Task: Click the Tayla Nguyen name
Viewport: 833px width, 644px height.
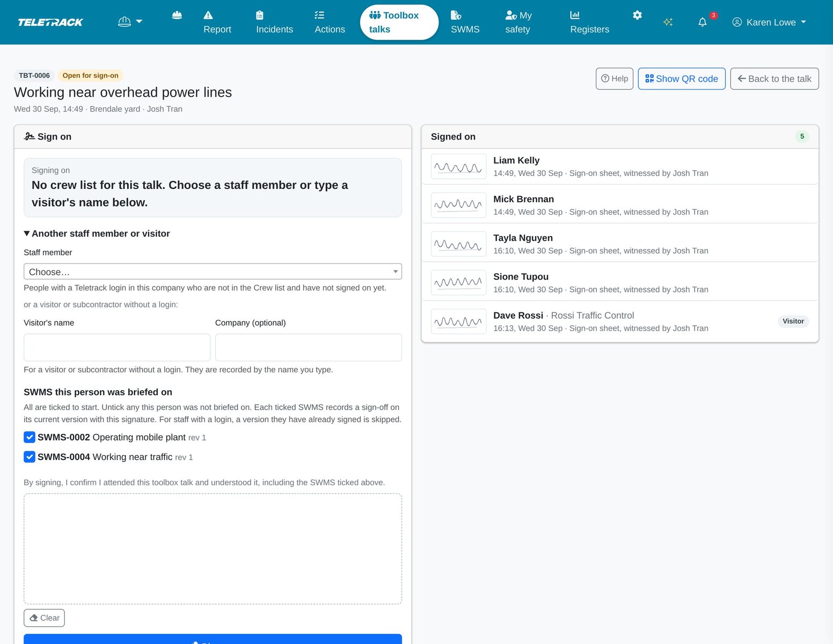Action: [523, 238]
